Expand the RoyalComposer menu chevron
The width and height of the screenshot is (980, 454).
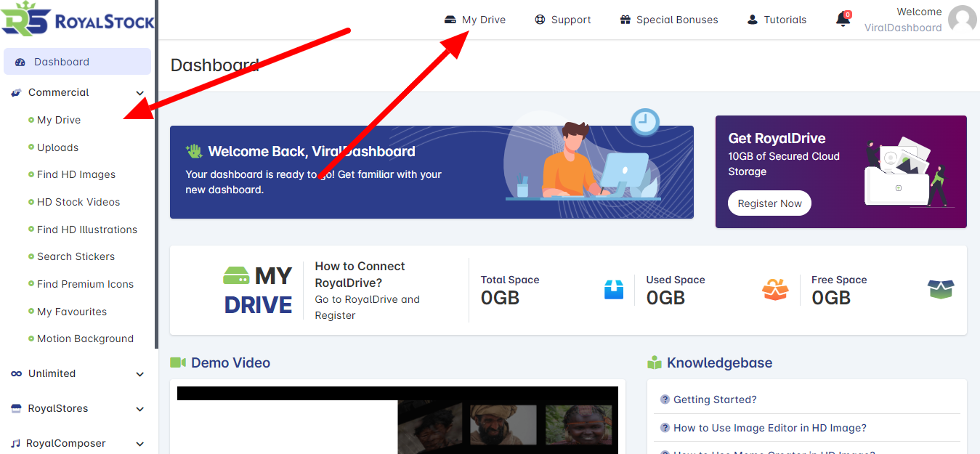pyautogui.click(x=140, y=444)
